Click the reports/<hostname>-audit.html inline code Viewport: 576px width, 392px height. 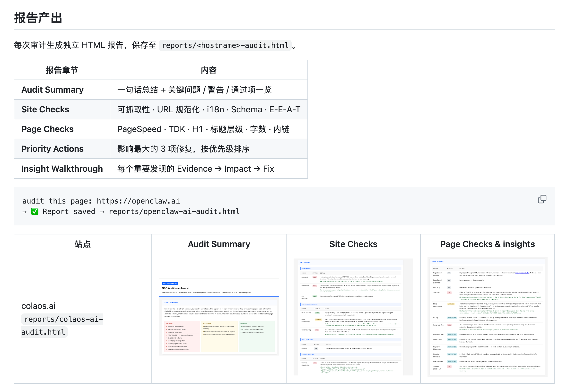pyautogui.click(x=225, y=45)
